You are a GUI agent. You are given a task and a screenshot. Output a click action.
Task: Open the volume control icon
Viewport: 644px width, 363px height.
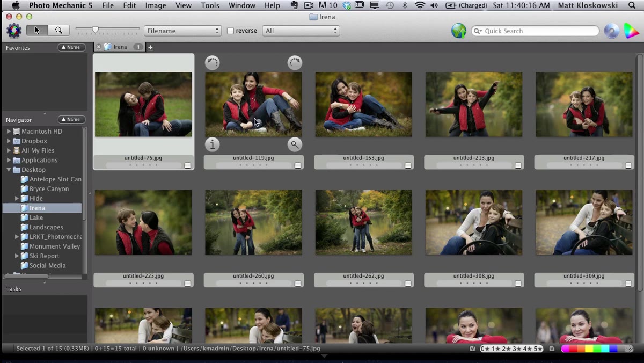pos(434,5)
